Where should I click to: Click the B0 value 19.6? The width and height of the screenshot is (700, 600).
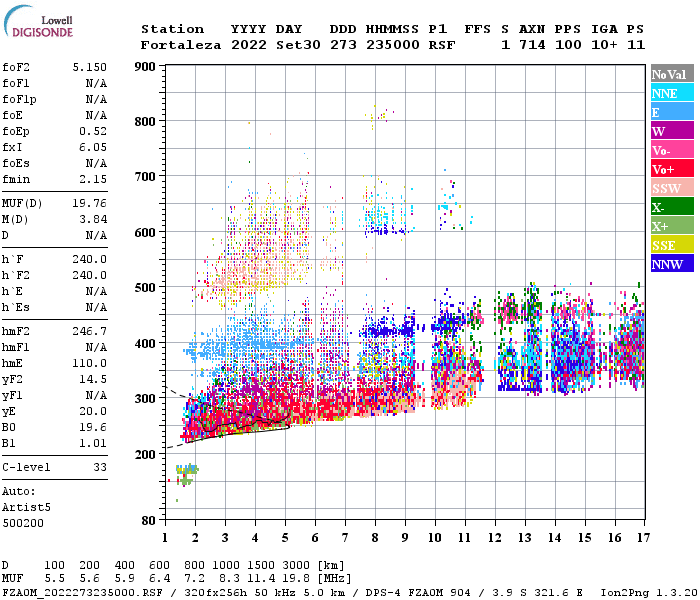coord(93,427)
